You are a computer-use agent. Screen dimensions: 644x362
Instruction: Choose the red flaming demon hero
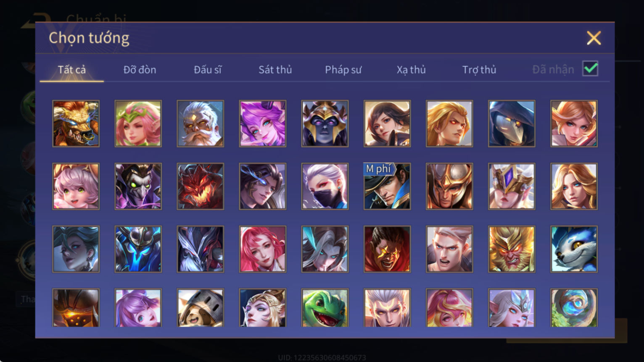pyautogui.click(x=201, y=186)
